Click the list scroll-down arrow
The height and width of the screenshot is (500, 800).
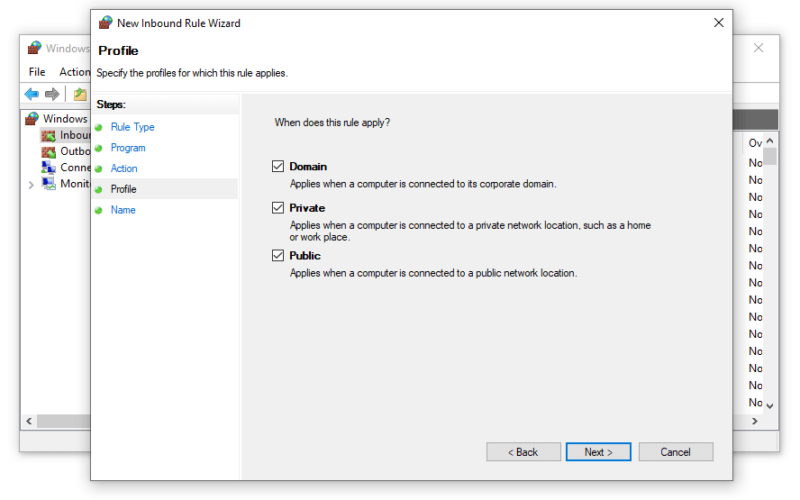point(770,406)
